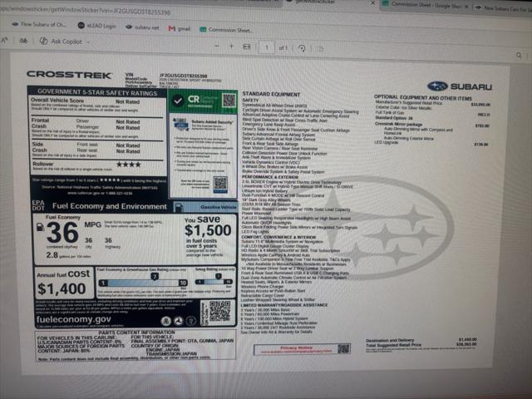Click the Gasoline Vehicle label

(x=218, y=207)
